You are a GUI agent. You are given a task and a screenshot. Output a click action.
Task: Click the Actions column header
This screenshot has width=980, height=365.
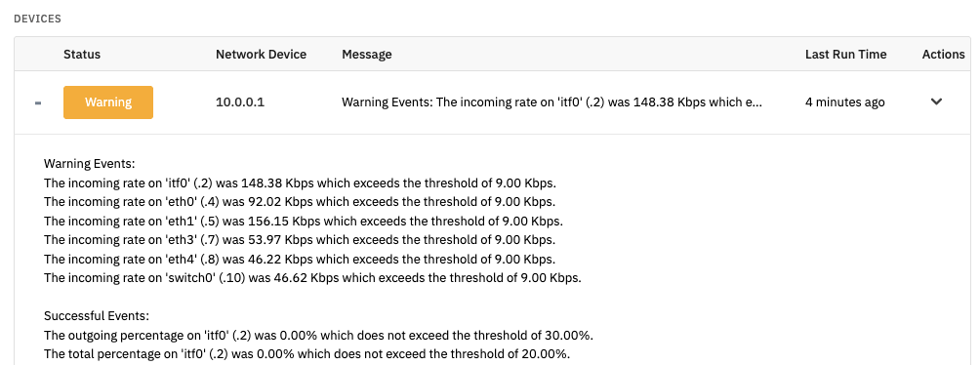point(943,55)
